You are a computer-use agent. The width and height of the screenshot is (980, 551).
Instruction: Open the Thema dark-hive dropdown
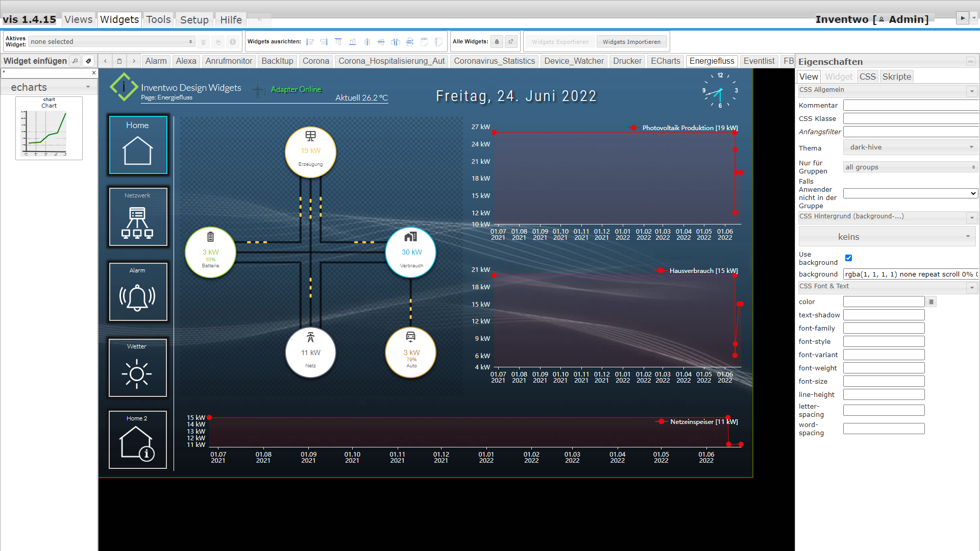click(911, 147)
